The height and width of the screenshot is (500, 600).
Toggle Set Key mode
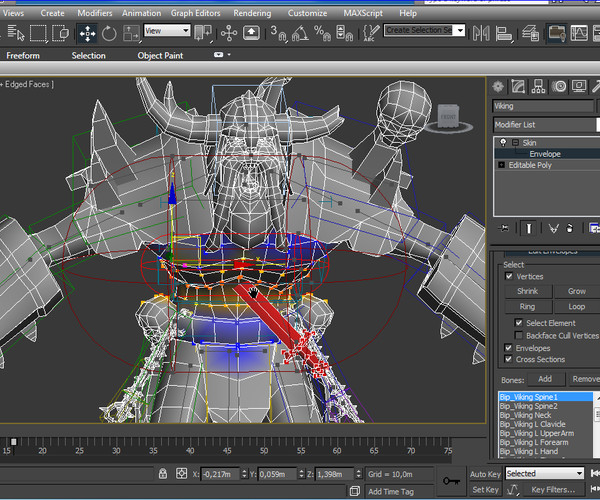[x=485, y=490]
